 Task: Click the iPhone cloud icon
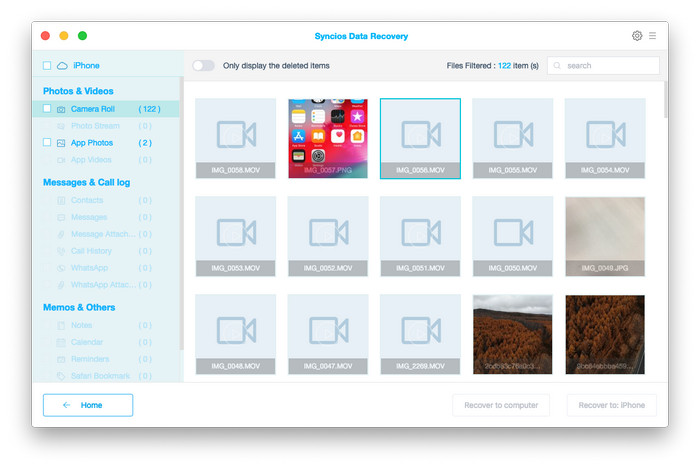point(62,66)
